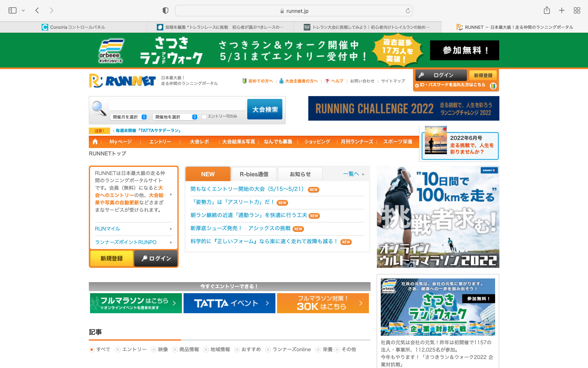The image size is (588, 368).
Task: Switch to the ConoHa コントロールパネル tab
Action: 73,27
